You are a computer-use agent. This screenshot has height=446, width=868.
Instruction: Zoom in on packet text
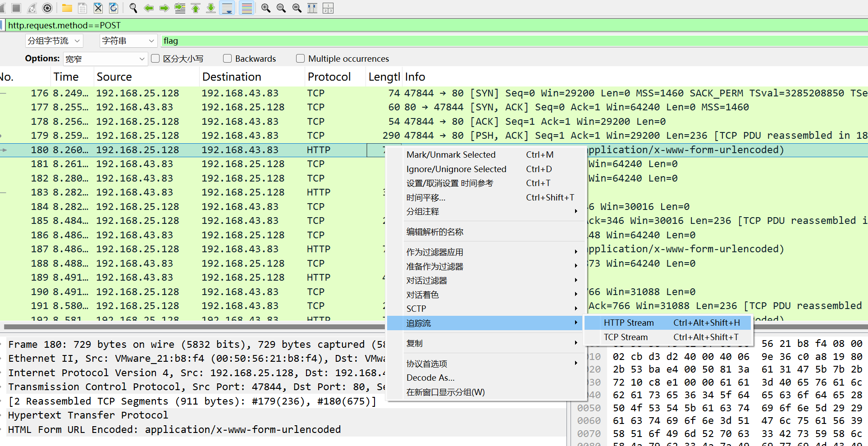click(266, 8)
